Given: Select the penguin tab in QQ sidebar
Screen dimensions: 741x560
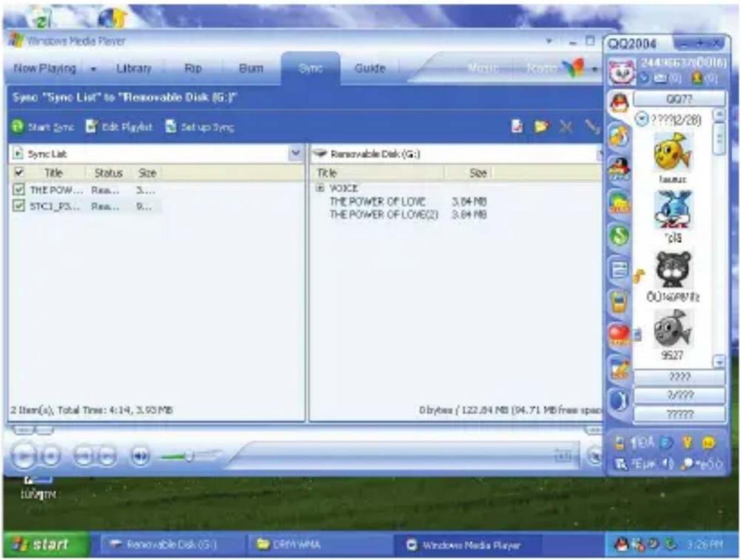Looking at the screenshot, I should [620, 103].
